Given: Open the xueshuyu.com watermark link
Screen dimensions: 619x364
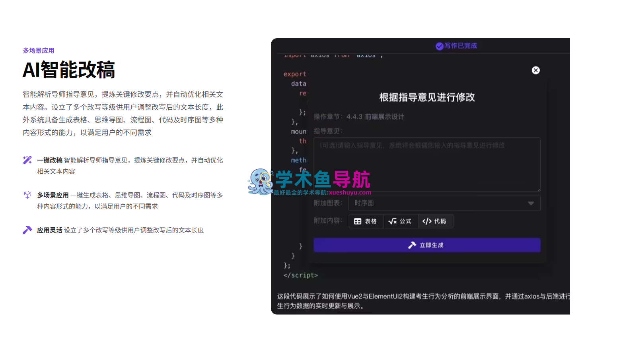Looking at the screenshot, I should click(350, 193).
